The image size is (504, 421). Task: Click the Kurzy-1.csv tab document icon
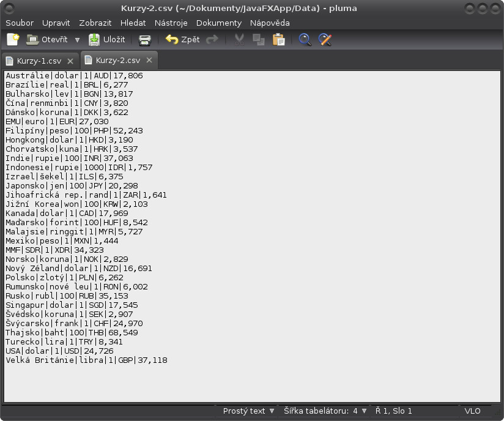pyautogui.click(x=10, y=61)
